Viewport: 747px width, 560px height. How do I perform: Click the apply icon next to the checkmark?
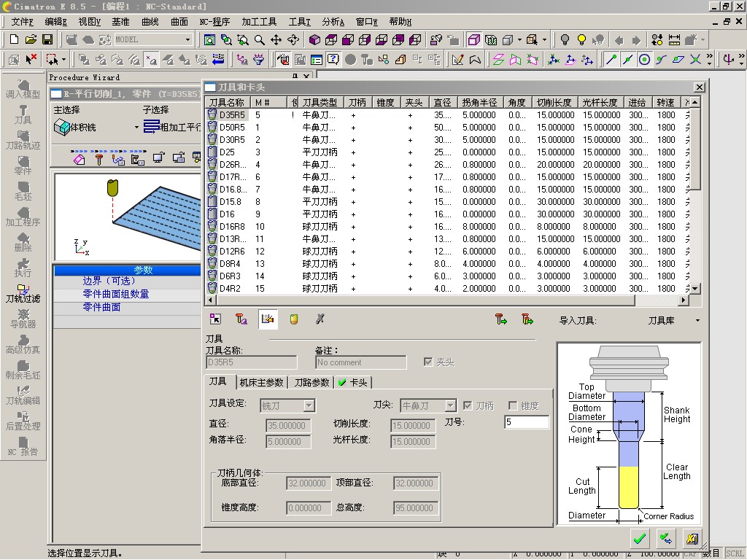(x=665, y=539)
